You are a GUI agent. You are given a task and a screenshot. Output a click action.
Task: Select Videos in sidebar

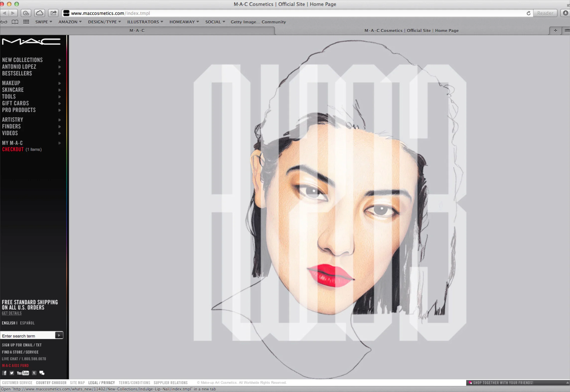[10, 133]
